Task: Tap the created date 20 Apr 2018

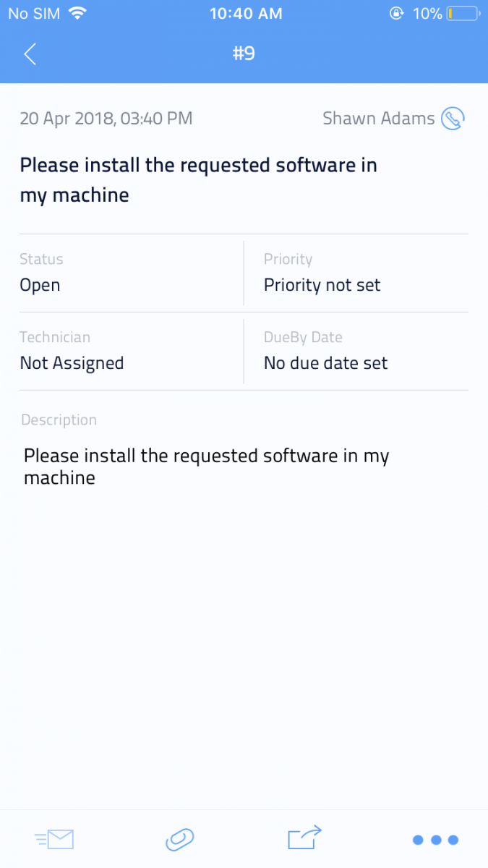Action: tap(106, 119)
